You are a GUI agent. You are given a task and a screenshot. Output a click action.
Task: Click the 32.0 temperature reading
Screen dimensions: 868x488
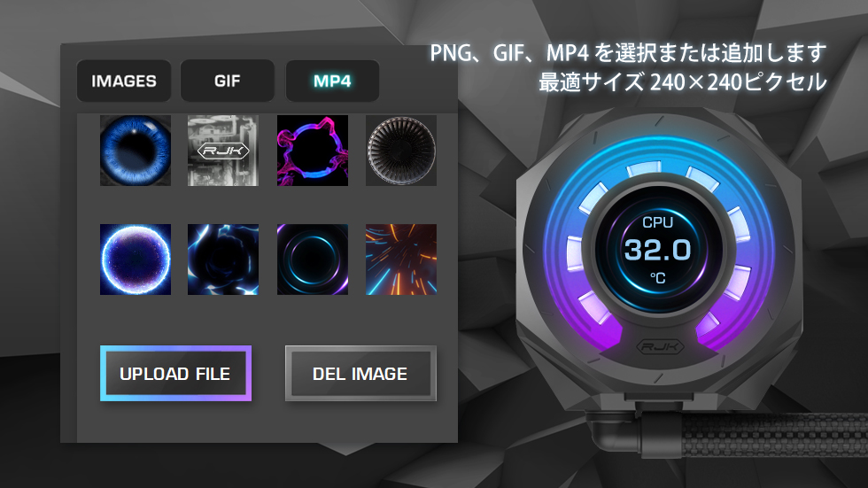coord(657,250)
